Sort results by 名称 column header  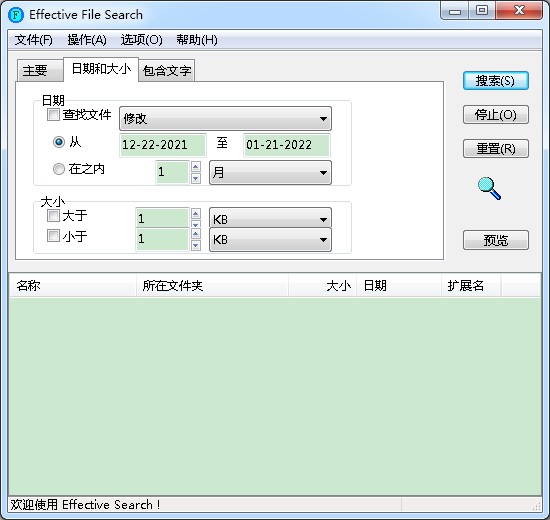click(x=73, y=286)
